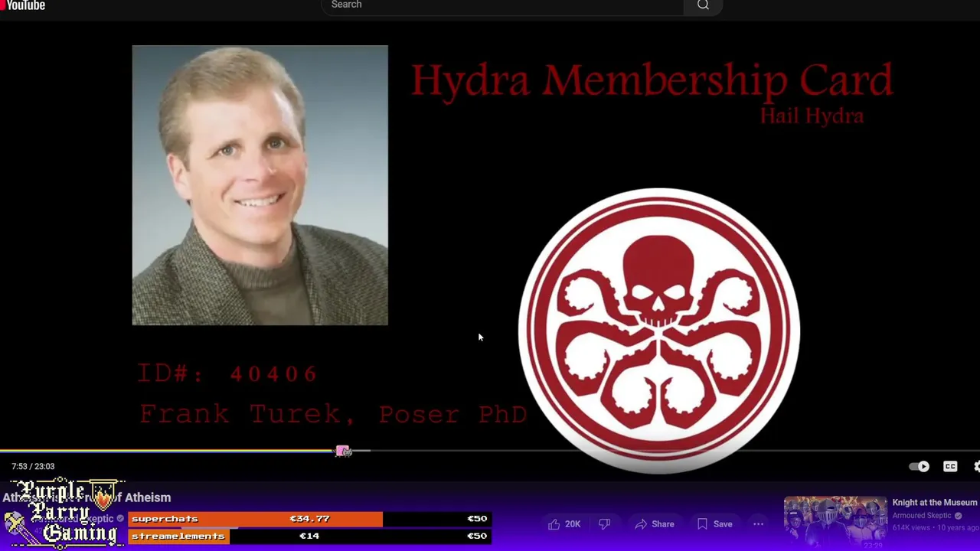Viewport: 980px width, 551px height.
Task: Click the 7:53 / 23:03 time display
Action: coord(33,466)
